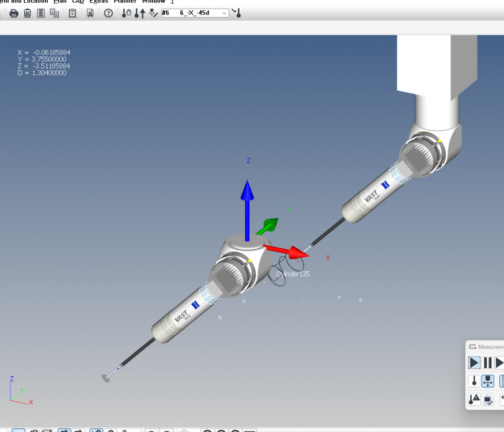The height and width of the screenshot is (432, 504).
Task: Open the CAD menu
Action: [x=78, y=1]
